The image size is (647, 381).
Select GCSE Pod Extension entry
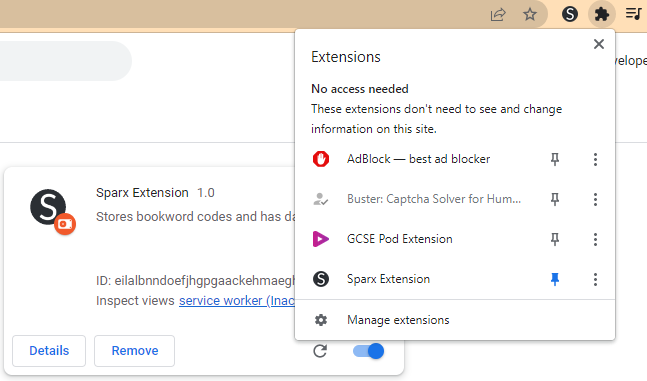click(x=399, y=239)
